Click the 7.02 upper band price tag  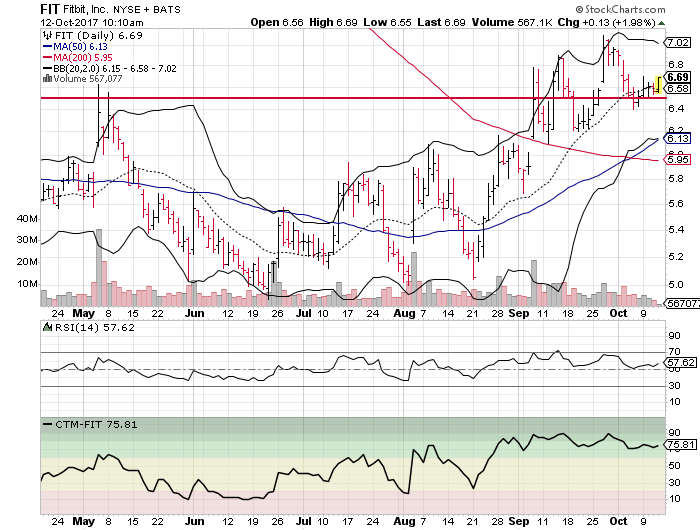(678, 43)
